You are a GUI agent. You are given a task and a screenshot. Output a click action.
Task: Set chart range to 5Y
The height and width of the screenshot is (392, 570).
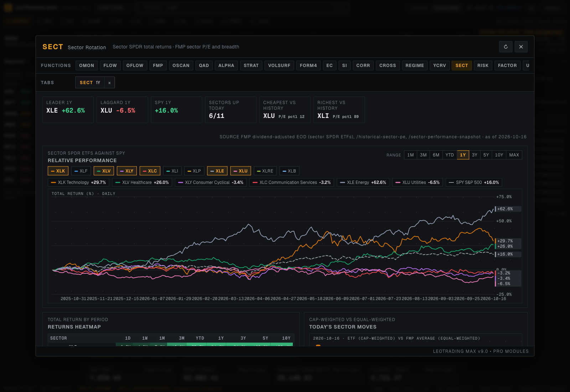pos(486,155)
